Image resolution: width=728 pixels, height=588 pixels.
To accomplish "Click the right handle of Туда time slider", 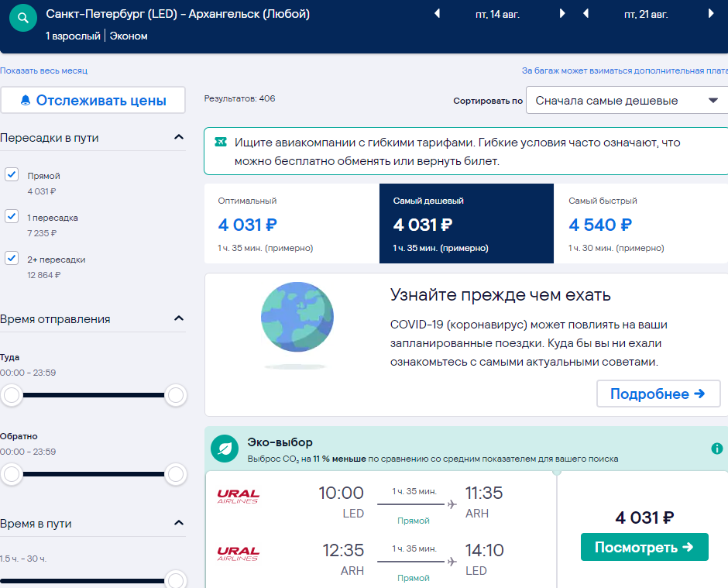I will [176, 395].
